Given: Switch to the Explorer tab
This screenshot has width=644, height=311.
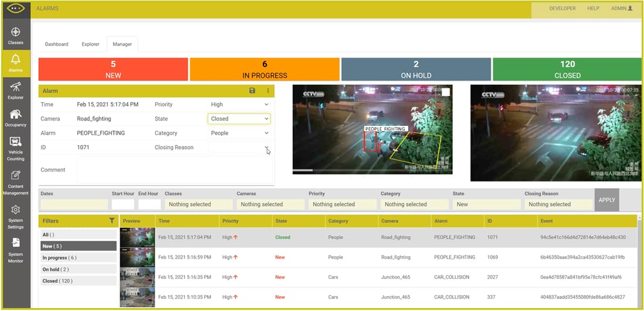Looking at the screenshot, I should coord(90,45).
